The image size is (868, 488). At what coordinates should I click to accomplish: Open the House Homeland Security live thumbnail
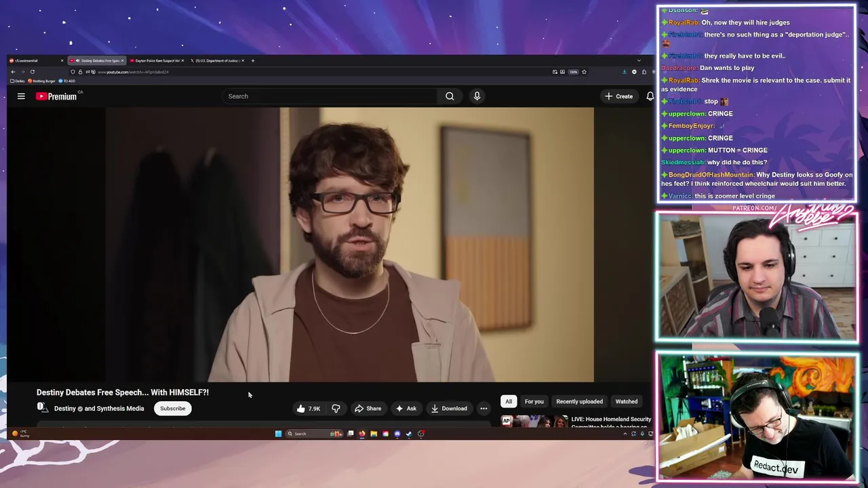534,422
